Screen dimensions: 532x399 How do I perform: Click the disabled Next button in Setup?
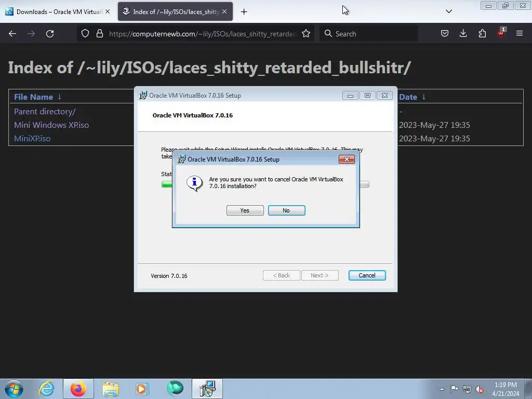pos(320,275)
